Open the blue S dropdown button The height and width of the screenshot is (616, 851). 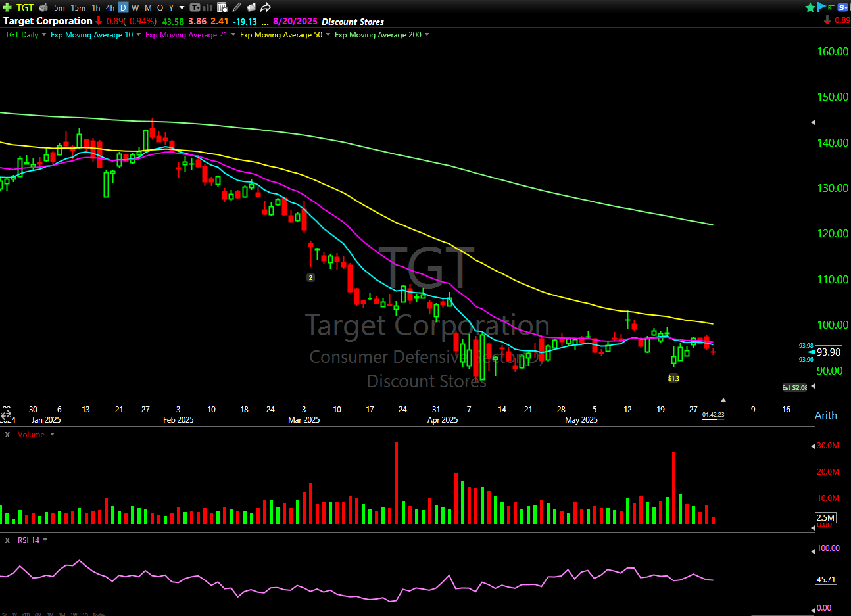pos(843,7)
